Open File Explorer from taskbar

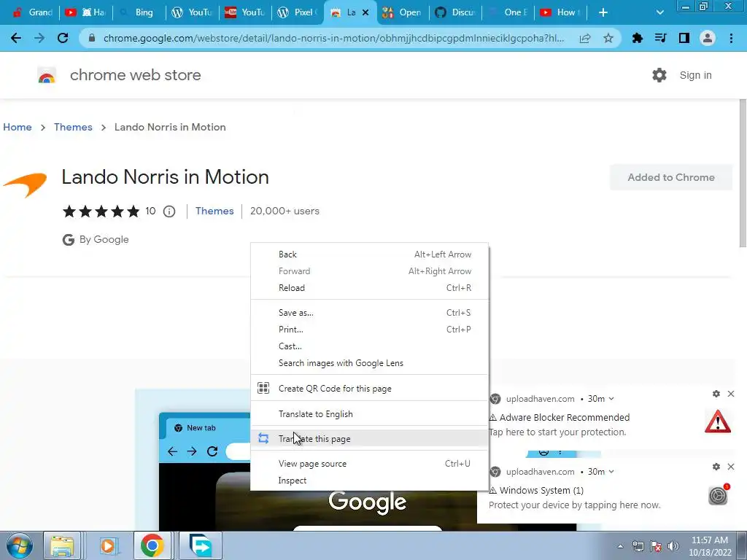(62, 545)
